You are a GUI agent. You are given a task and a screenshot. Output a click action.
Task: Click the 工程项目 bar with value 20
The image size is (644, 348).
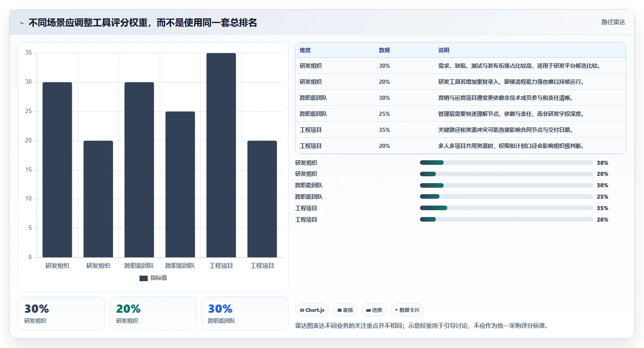262,199
